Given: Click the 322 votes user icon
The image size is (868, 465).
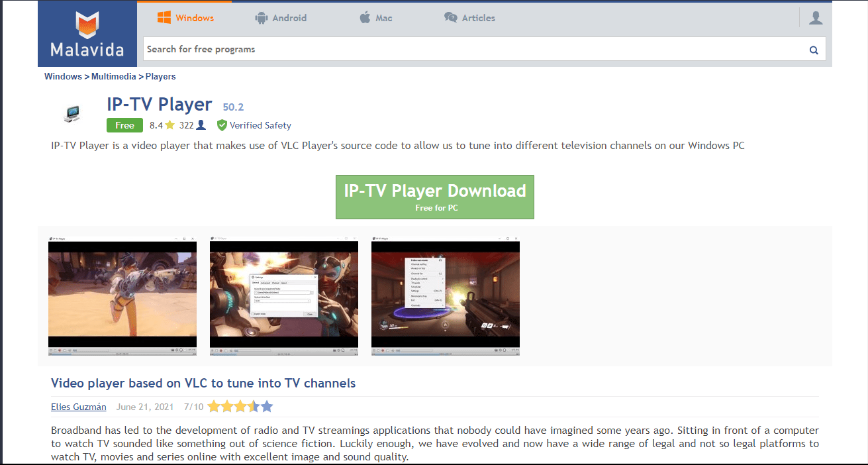Looking at the screenshot, I should click(x=201, y=125).
